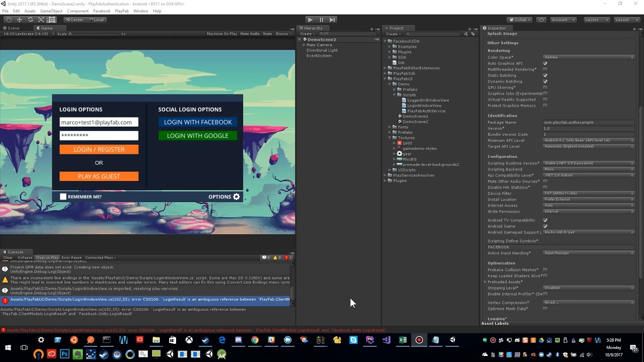The image size is (644, 362).
Task: Click the Package Name input field
Action: point(589,122)
